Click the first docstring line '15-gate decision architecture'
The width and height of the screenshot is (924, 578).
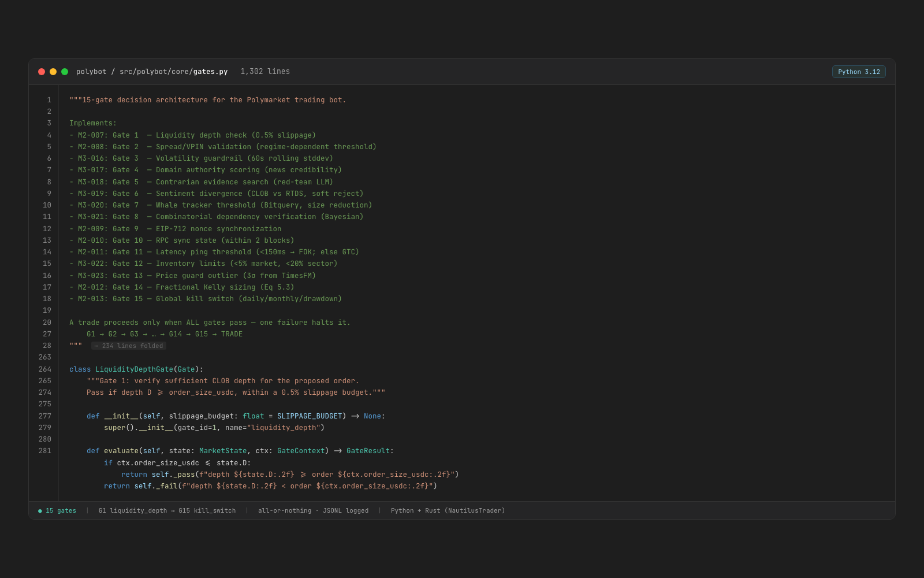pyautogui.click(x=208, y=100)
